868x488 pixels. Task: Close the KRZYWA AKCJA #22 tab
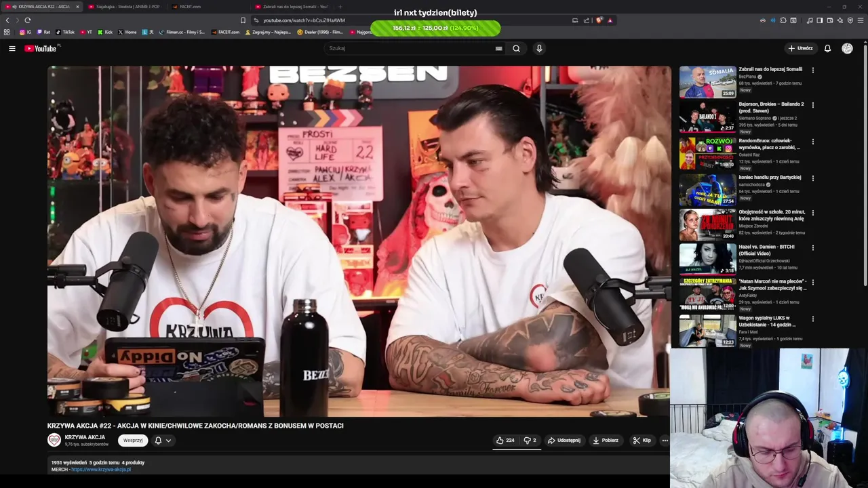point(77,7)
